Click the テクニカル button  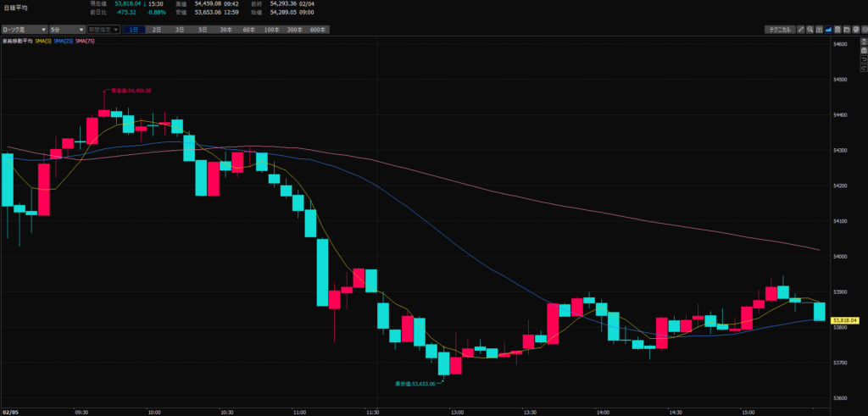click(778, 29)
